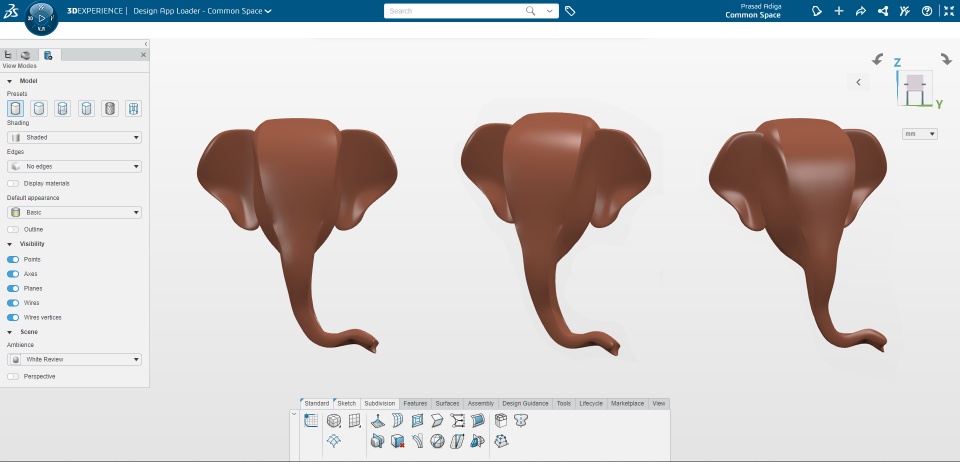Select the fourth cylinder view preset
Image resolution: width=960 pixels, height=462 pixels.
point(86,108)
